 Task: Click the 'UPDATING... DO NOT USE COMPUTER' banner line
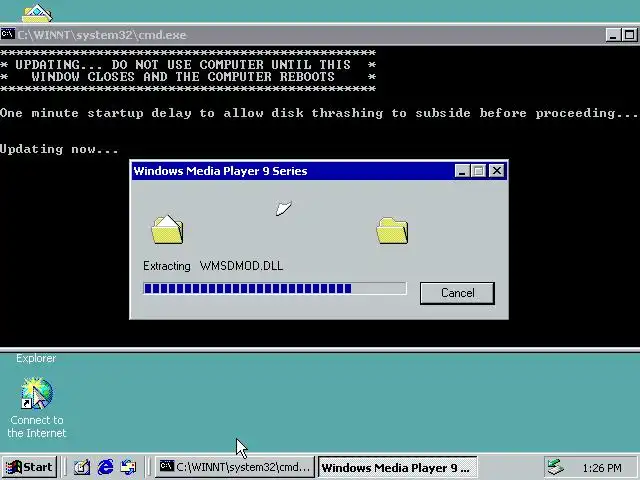(x=188, y=65)
